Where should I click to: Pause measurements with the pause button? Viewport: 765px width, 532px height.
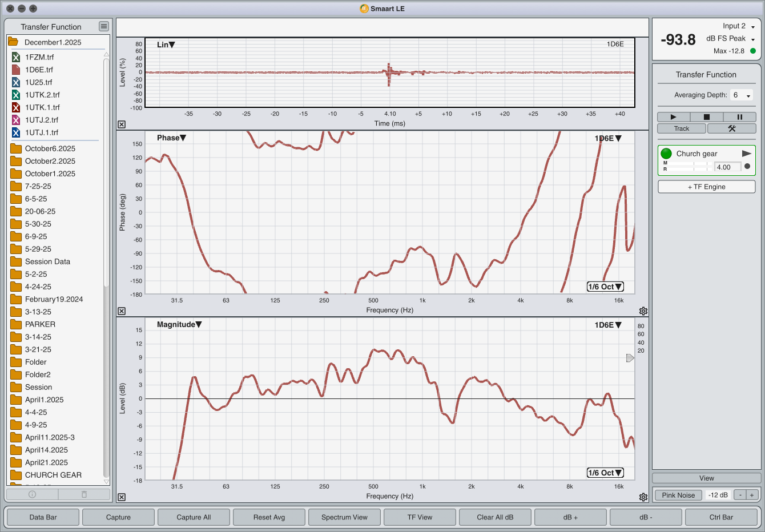[x=739, y=117]
